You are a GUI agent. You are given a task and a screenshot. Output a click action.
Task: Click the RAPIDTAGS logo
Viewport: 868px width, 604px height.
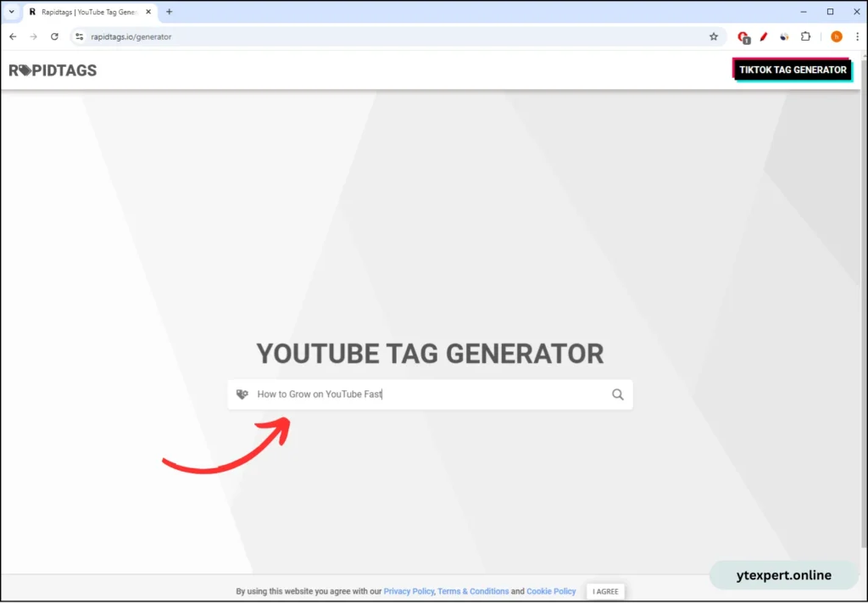(53, 70)
